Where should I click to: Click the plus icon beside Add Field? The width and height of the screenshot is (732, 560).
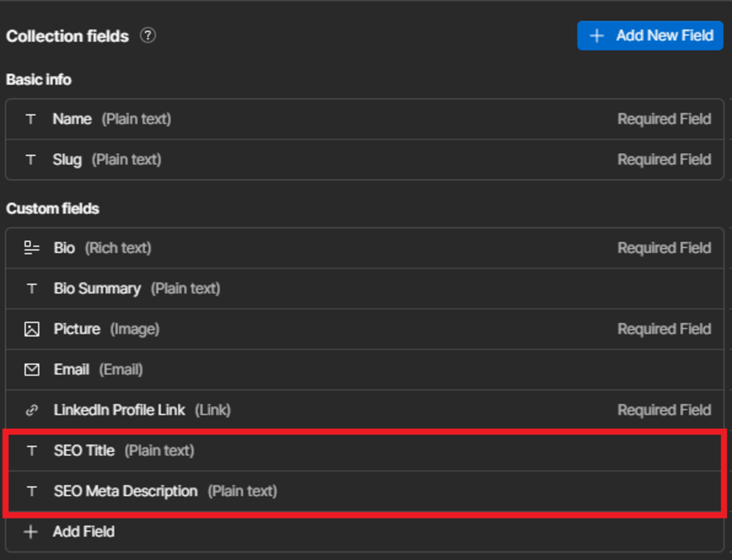tap(30, 531)
